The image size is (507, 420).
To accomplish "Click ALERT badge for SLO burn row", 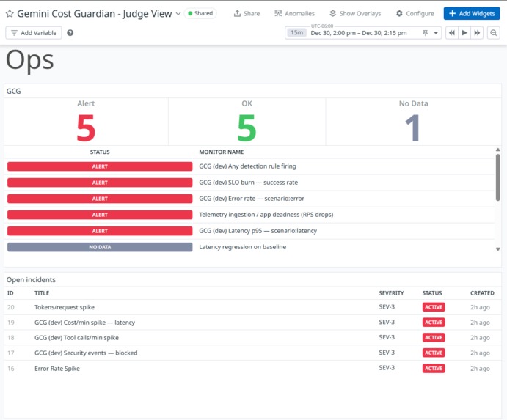I will point(100,183).
